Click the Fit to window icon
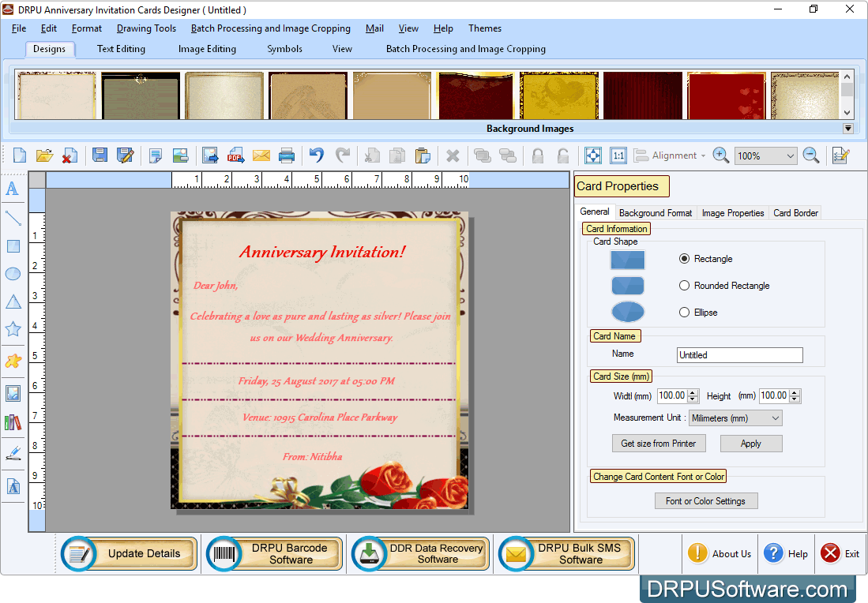Image resolution: width=868 pixels, height=603 pixels. [593, 155]
